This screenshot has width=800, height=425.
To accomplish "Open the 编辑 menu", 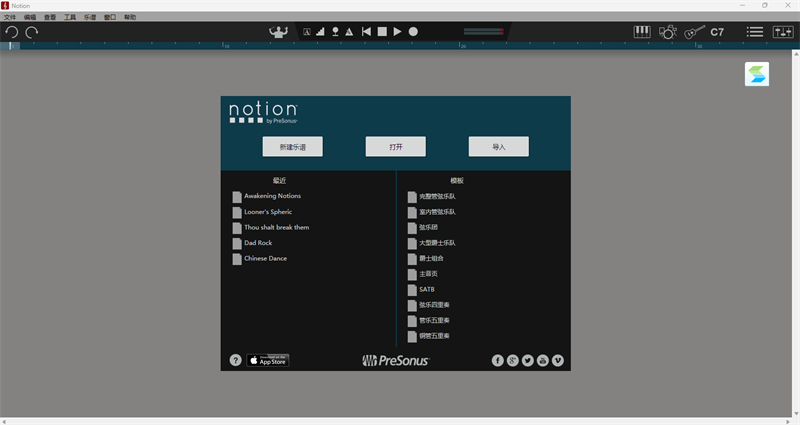I will point(30,17).
